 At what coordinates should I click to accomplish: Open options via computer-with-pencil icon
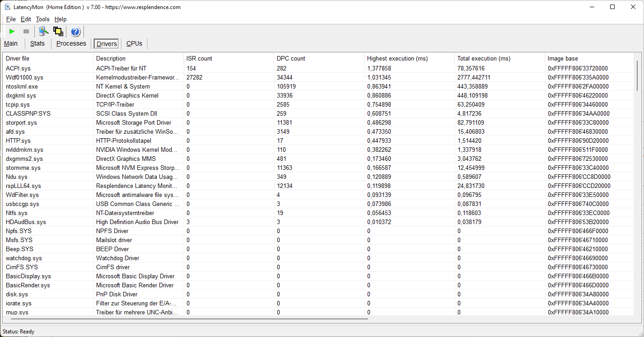coord(43,31)
